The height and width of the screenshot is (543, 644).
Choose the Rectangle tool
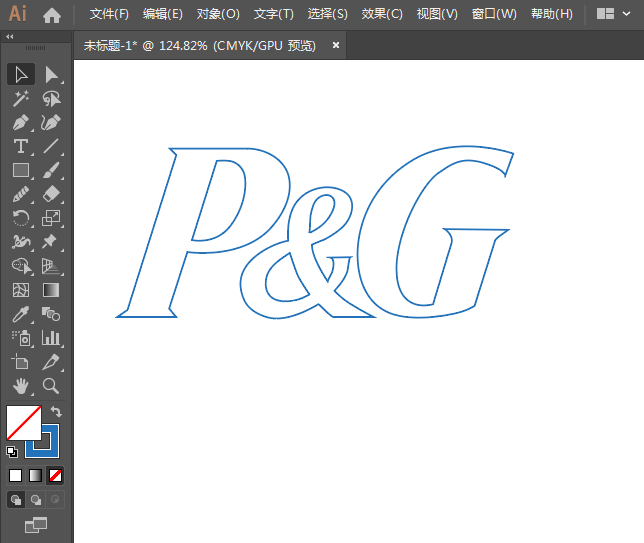tap(20, 171)
